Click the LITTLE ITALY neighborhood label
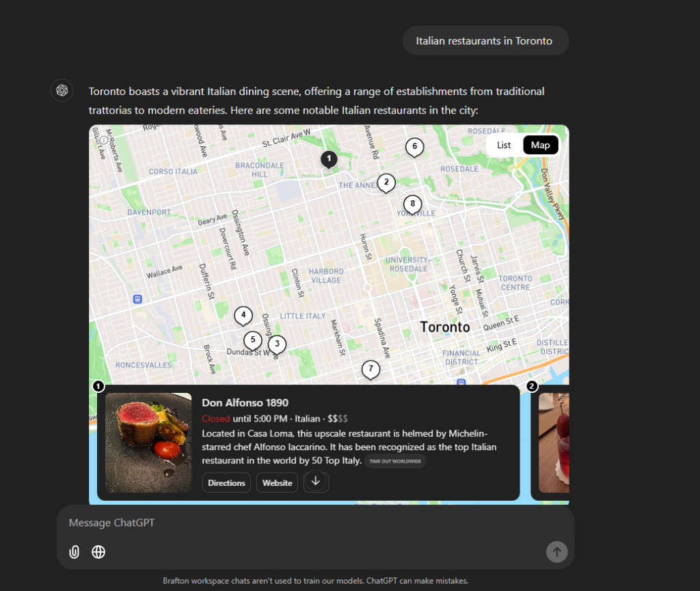 303,316
